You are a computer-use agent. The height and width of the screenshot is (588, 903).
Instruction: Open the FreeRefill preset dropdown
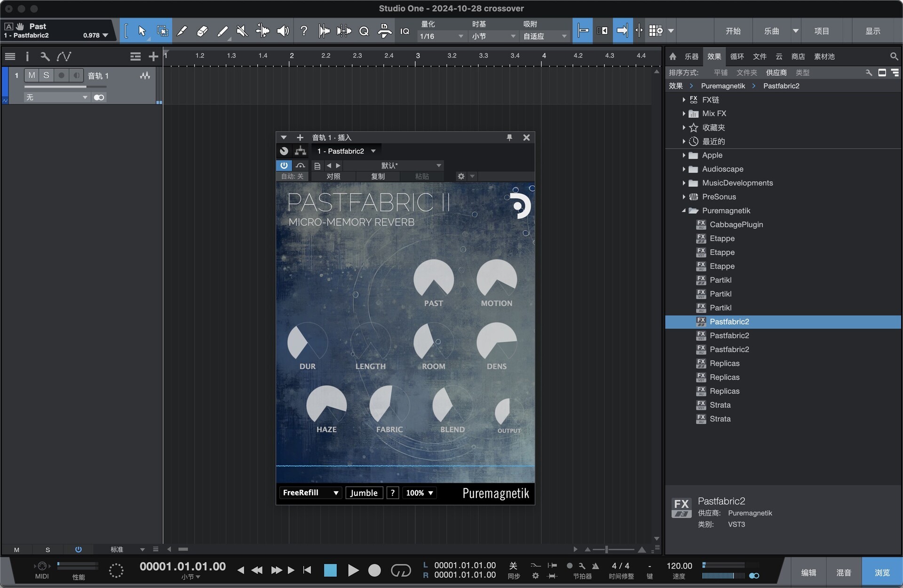point(310,493)
